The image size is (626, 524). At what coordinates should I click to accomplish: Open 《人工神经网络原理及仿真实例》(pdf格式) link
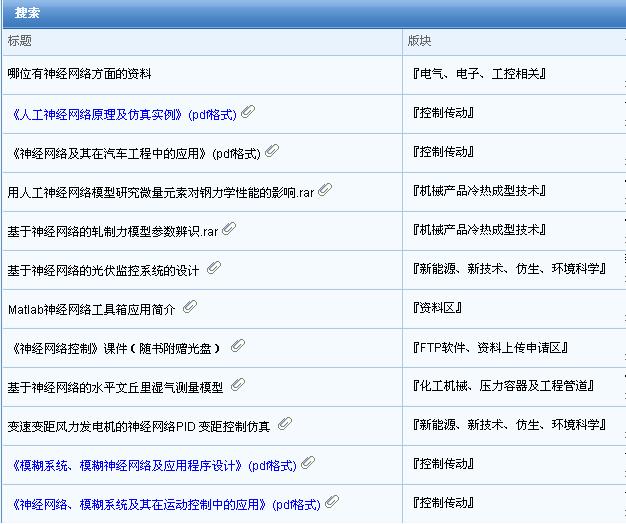click(x=125, y=115)
